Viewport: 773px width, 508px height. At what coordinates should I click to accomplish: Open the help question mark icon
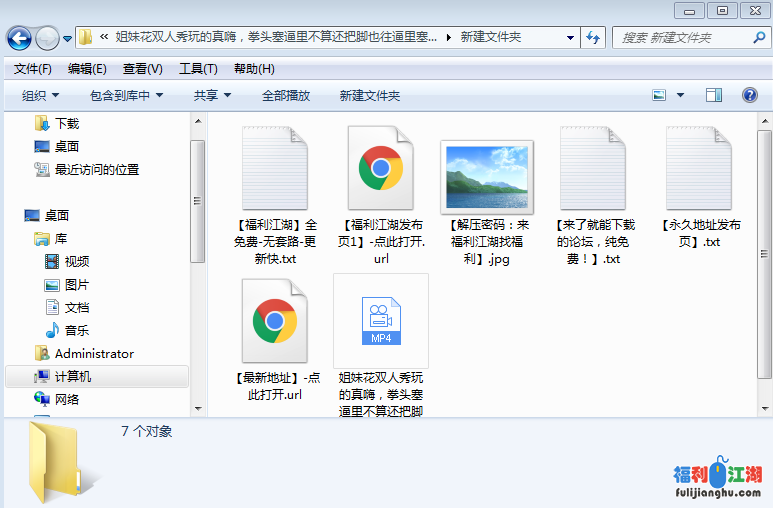pyautogui.click(x=749, y=95)
